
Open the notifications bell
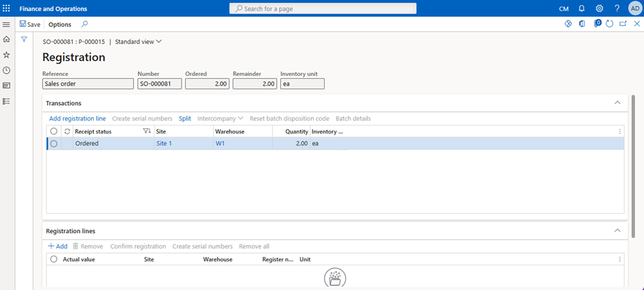point(582,9)
